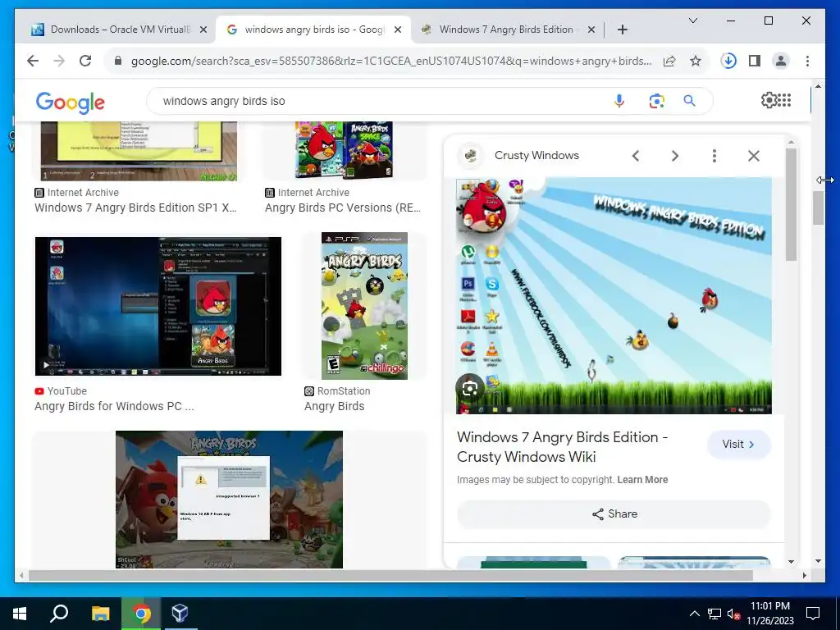Click preview panel scroll down arrow
840x630 pixels.
791,561
